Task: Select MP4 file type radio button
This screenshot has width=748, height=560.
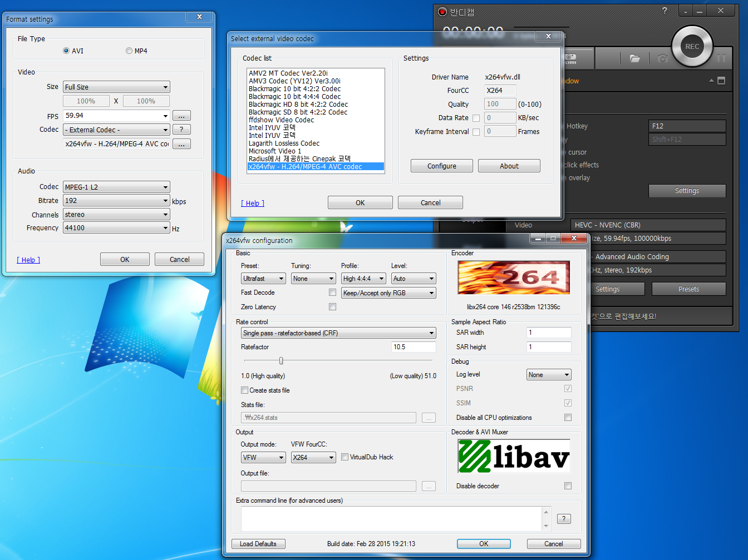Action: click(x=129, y=51)
